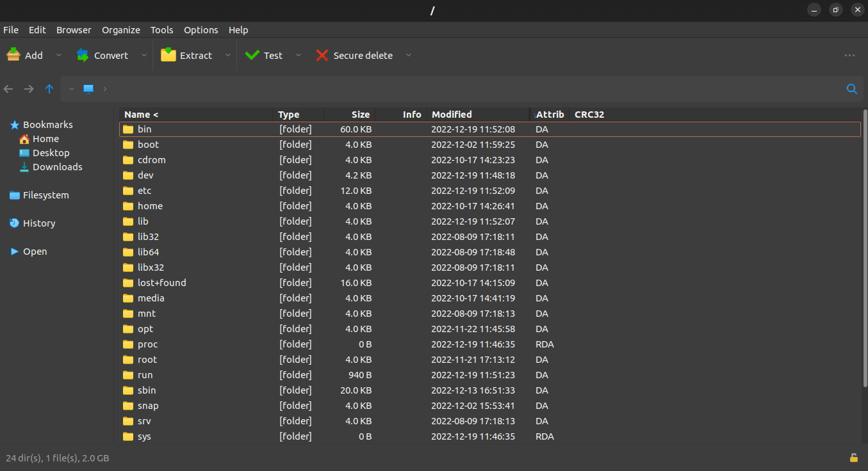Click the Add to archive icon
Screen dimensions: 868x471
pos(13,56)
